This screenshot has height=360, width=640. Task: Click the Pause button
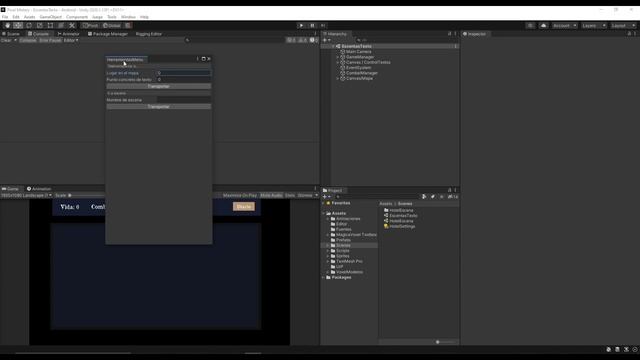pos(312,25)
